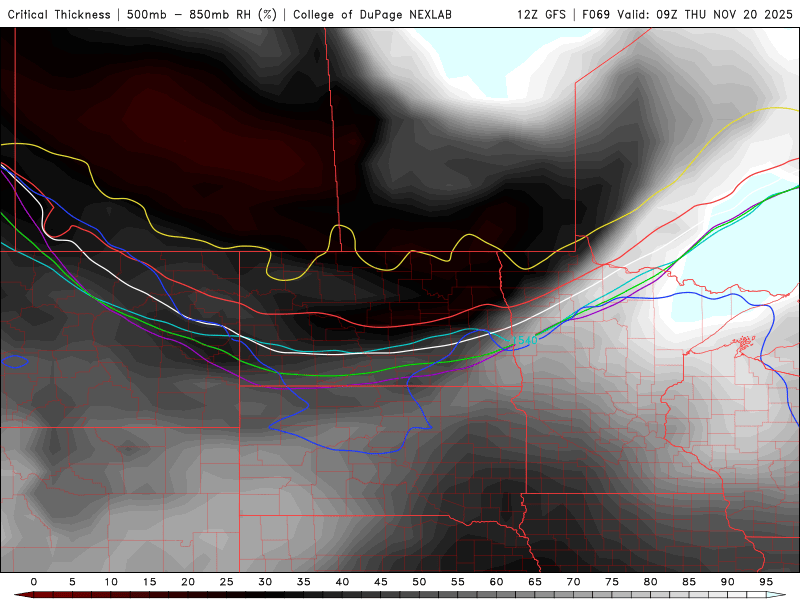Click the "0" value on the RH scale
Screen dimensions: 800x600
pyautogui.click(x=34, y=582)
